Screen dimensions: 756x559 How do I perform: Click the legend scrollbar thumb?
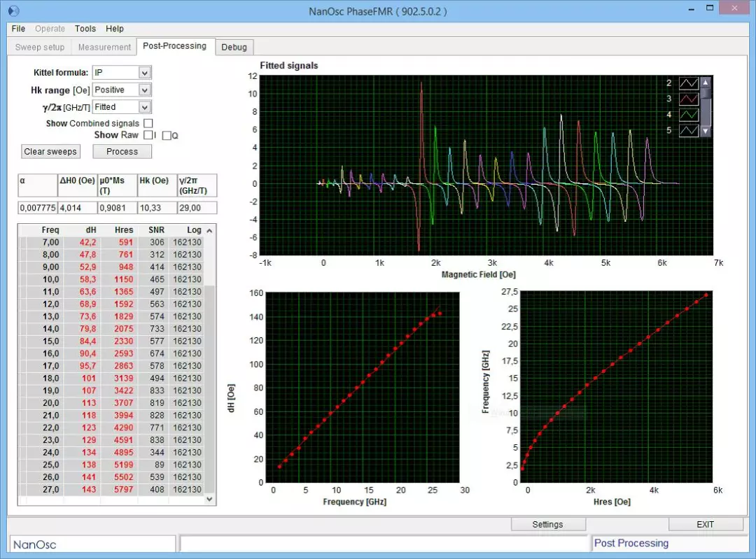706,93
